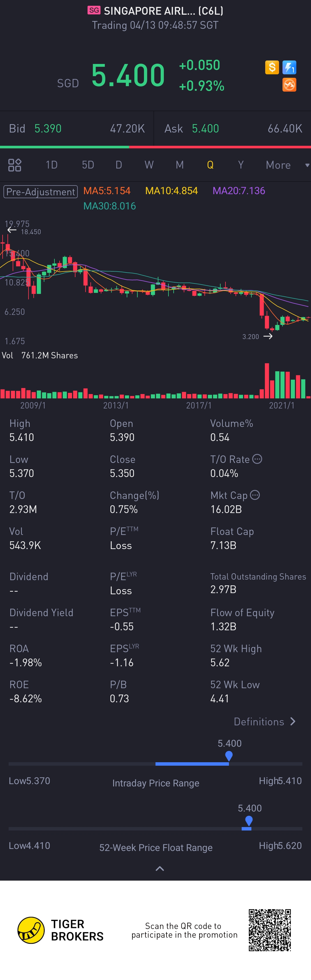Image resolution: width=311 pixels, height=980 pixels.
Task: Open Definitions via the right chevron
Action: pyautogui.click(x=292, y=722)
